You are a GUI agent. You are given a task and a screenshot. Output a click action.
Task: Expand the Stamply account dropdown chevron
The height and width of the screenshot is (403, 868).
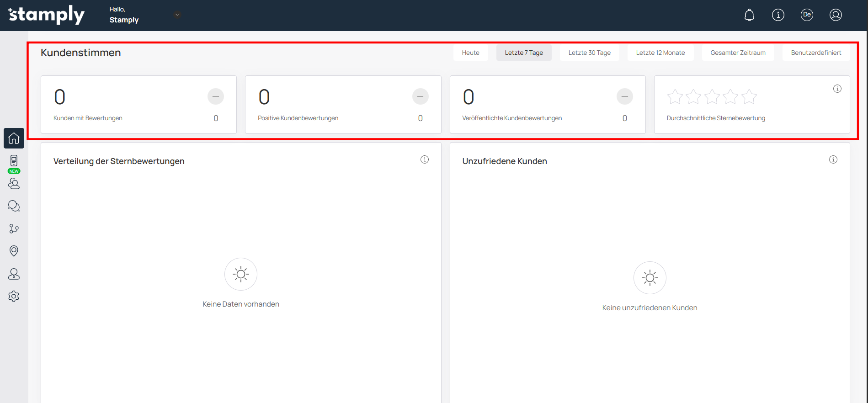coord(177,15)
